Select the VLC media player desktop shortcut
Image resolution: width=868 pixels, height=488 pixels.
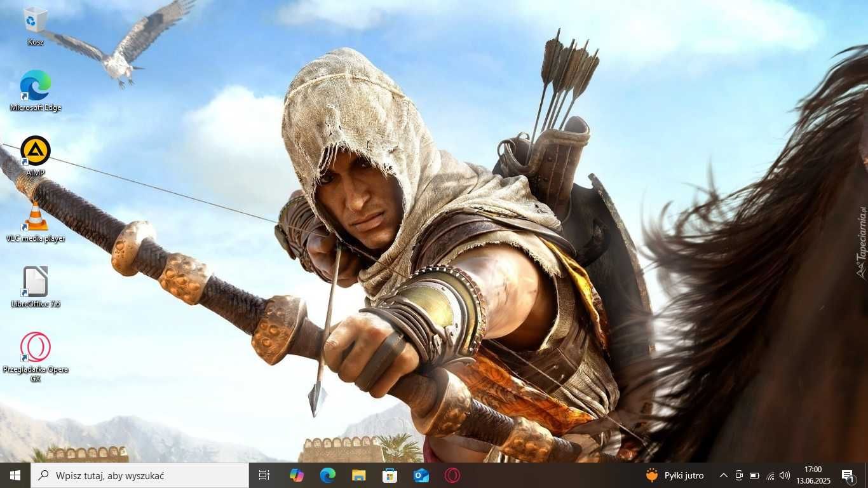point(36,222)
